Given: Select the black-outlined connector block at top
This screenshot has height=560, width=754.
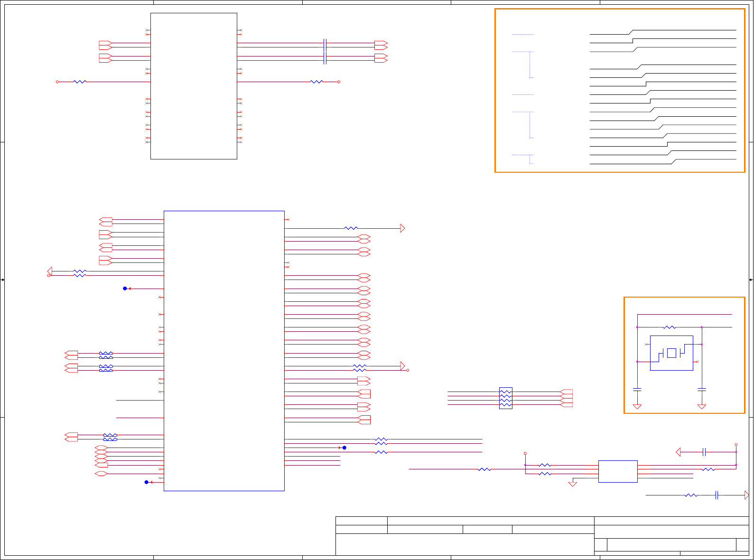Looking at the screenshot, I should [194, 86].
